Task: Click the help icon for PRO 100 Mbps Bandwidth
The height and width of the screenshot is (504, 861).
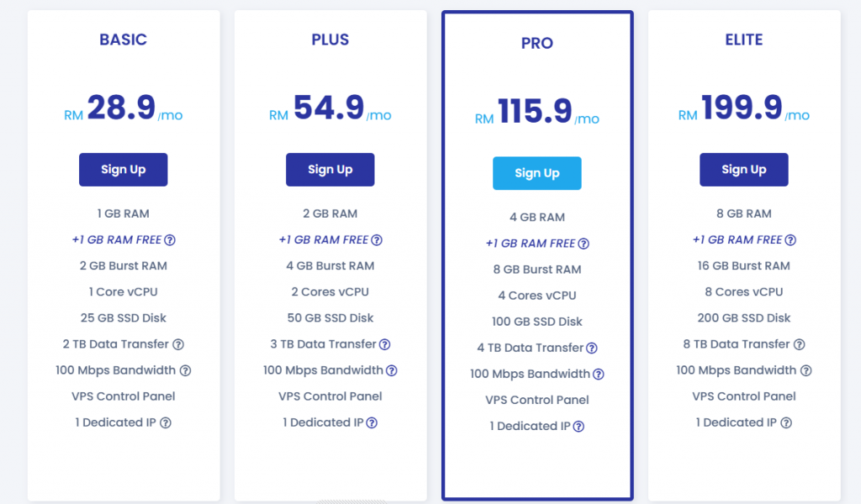Action: click(x=600, y=374)
